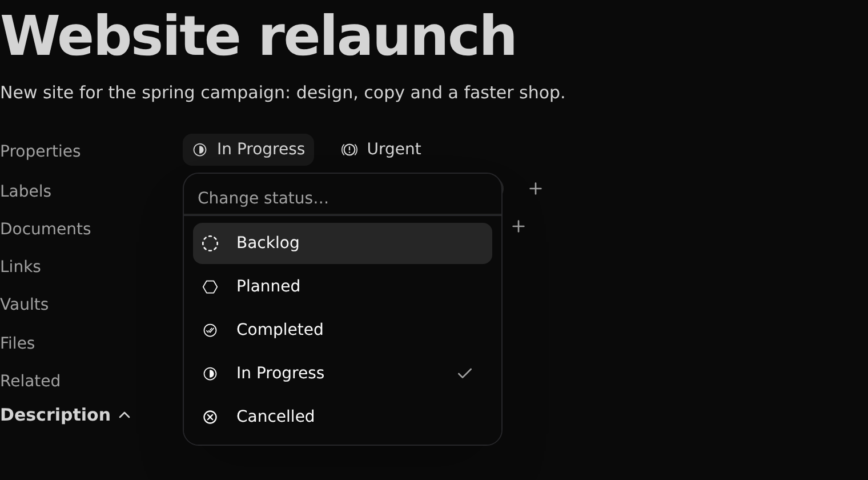Select the In Progress status entry
This screenshot has width=868, height=480.
coord(343,374)
